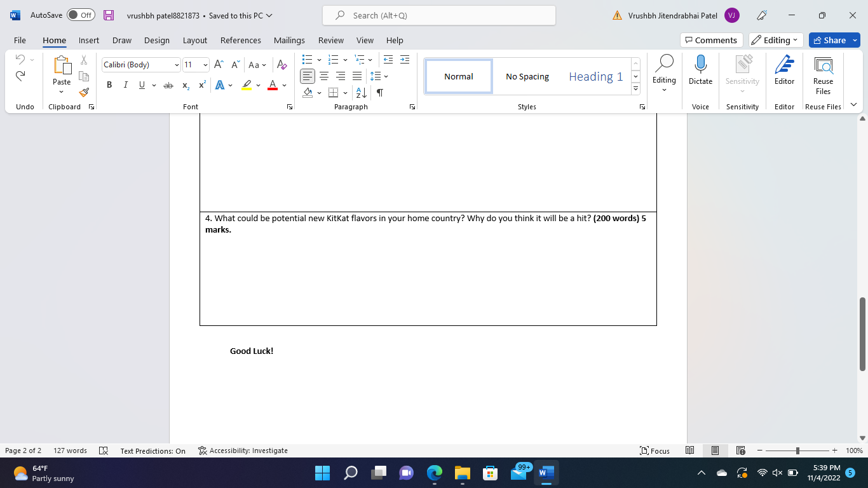Click vertical scrollbar thumb
Screen dimensions: 868x488
862,334
